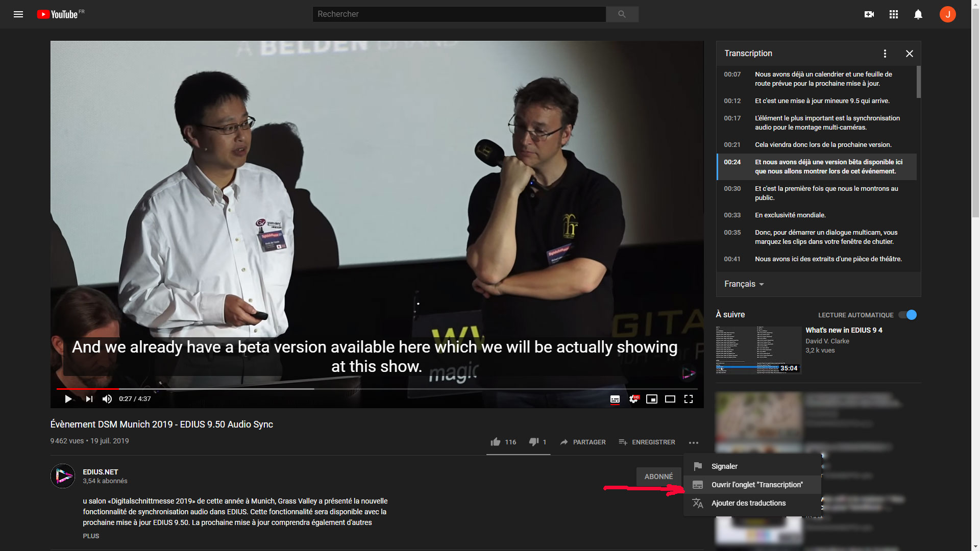Jump to transcript line at 00:17

(817, 122)
